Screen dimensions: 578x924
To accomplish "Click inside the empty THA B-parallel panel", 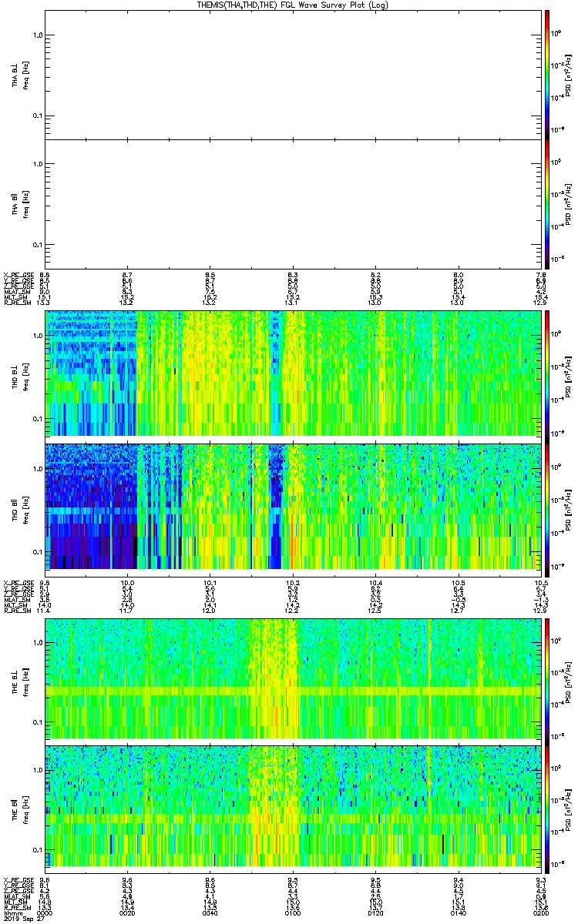I will tap(293, 203).
